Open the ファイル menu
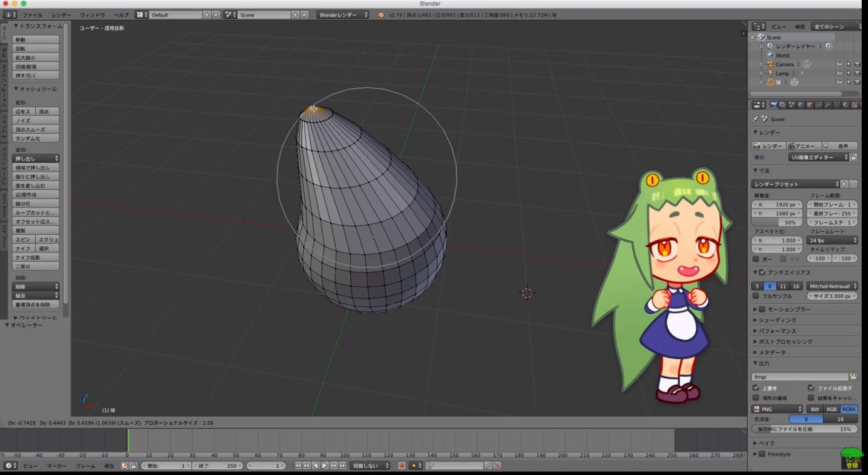The image size is (868, 475). [x=33, y=14]
